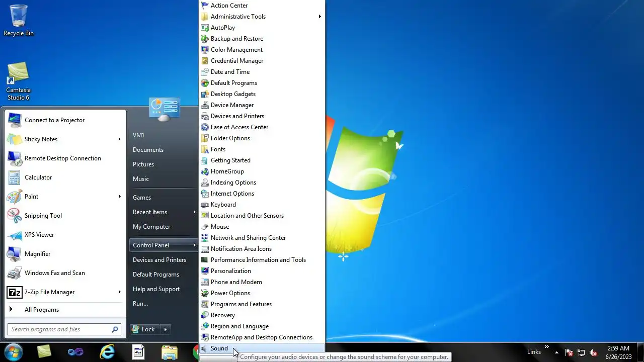This screenshot has height=362, width=644.
Task: Click the Windows Fax and Scan icon
Action: click(x=15, y=273)
